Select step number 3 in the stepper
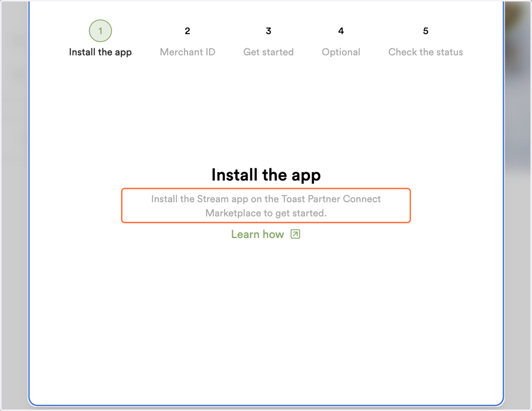Viewport: 532px width, 411px height. [x=269, y=31]
